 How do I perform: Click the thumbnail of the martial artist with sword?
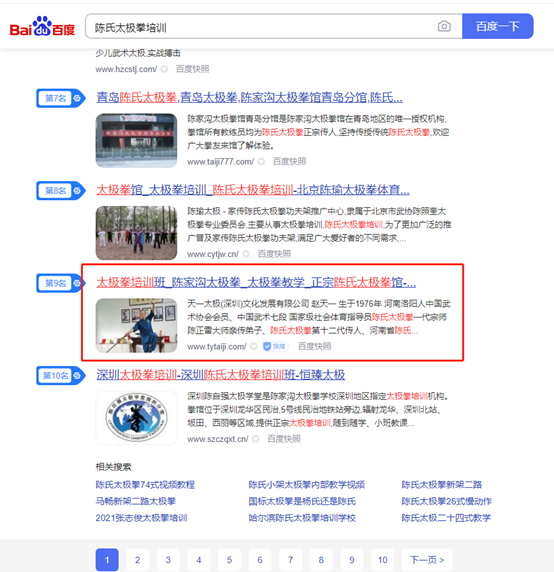click(x=136, y=325)
